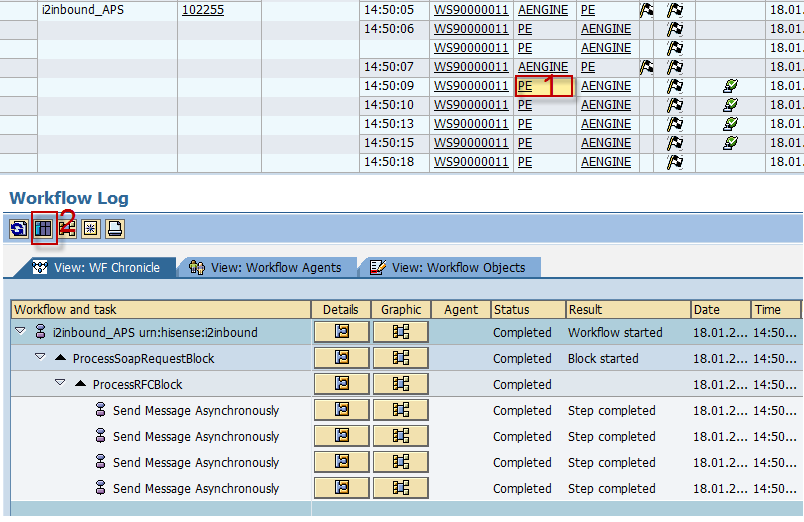
Task: Click AENGINE link in the 14:50:10 row
Action: point(606,105)
